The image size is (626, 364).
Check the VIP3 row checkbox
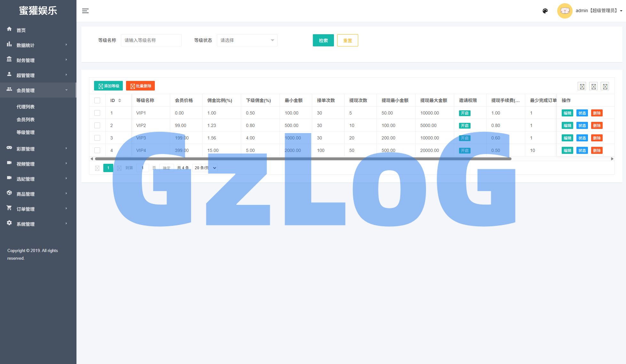pos(97,138)
